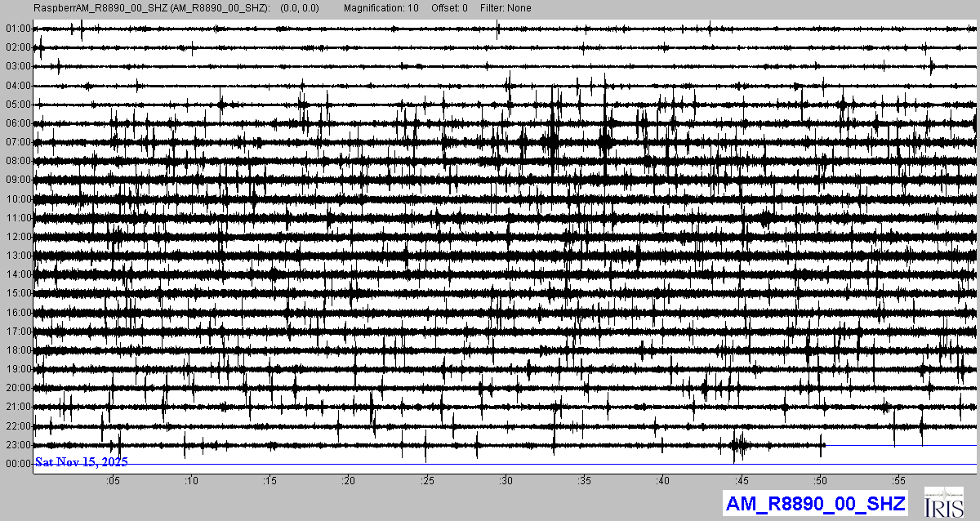The height and width of the screenshot is (521, 980).
Task: Click the seismic burst on the 23:00 trace
Action: coord(739,445)
